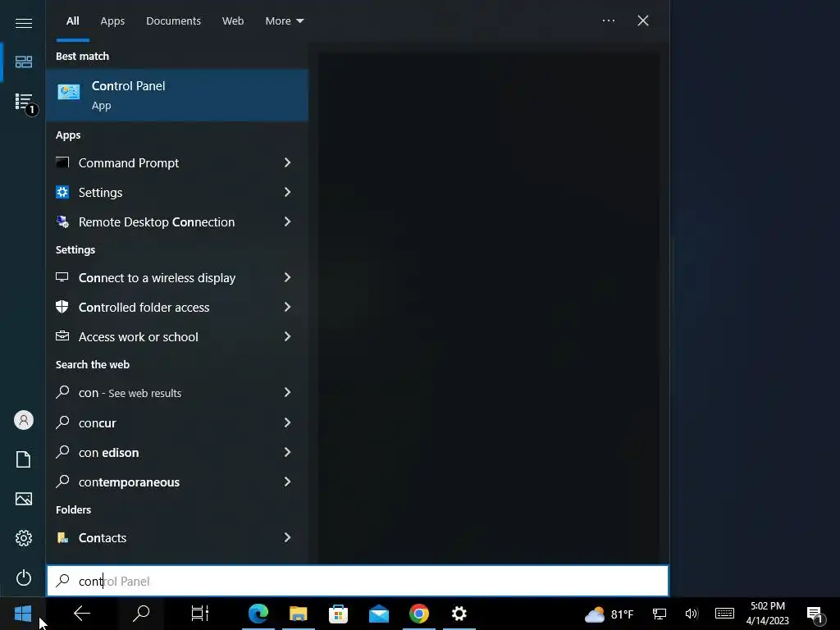Open File Explorer from the taskbar
840x630 pixels.
pos(299,614)
